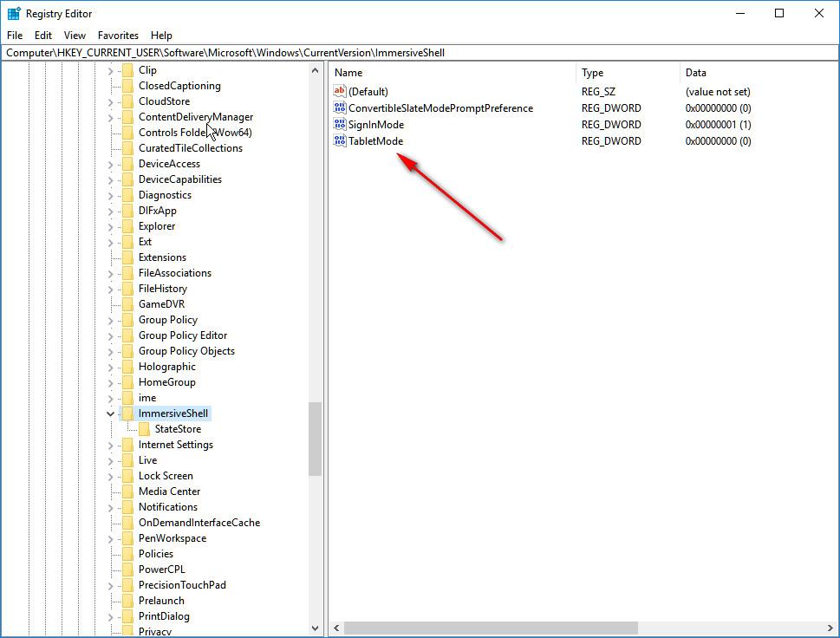Screen dimensions: 840x638
Task: Open the Favorites menu
Action: (118, 36)
